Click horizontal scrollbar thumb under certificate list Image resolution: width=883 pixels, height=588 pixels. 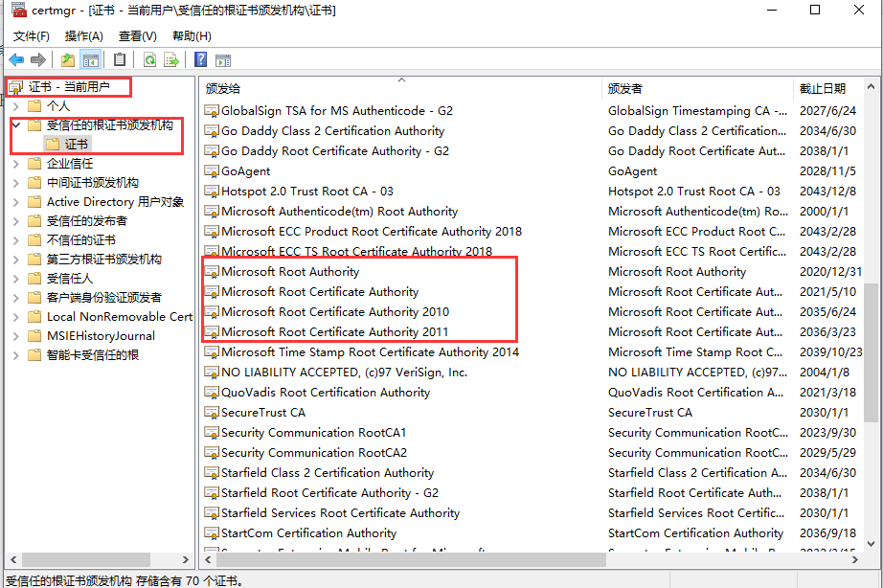(411, 559)
